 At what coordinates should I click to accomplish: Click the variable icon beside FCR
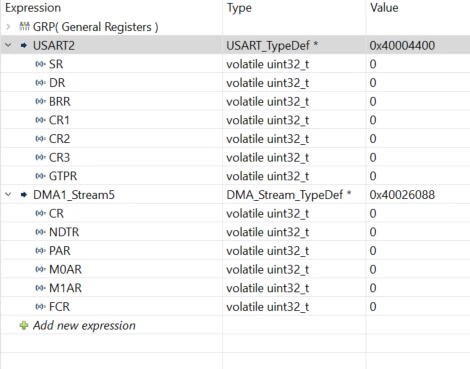coord(40,307)
